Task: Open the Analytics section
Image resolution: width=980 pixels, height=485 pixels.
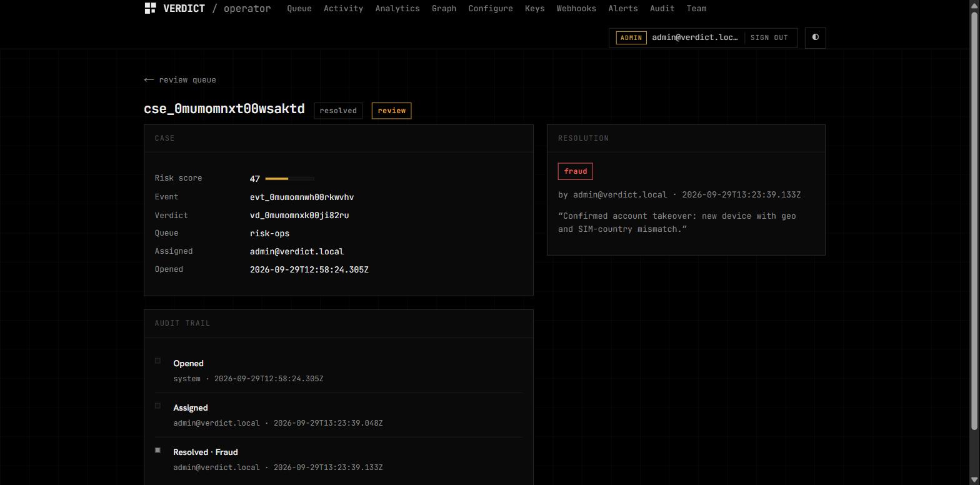Action: click(397, 9)
